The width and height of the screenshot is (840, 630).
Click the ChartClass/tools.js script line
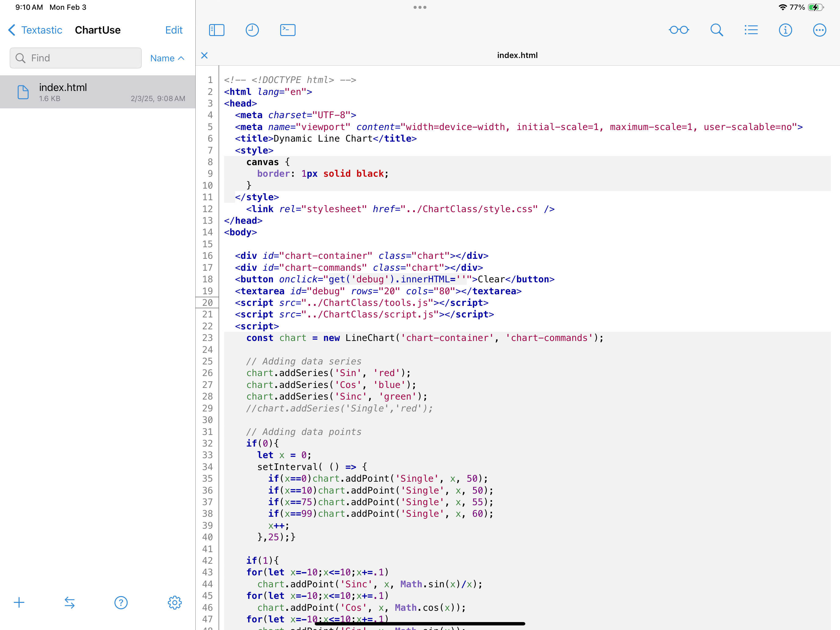[361, 303]
